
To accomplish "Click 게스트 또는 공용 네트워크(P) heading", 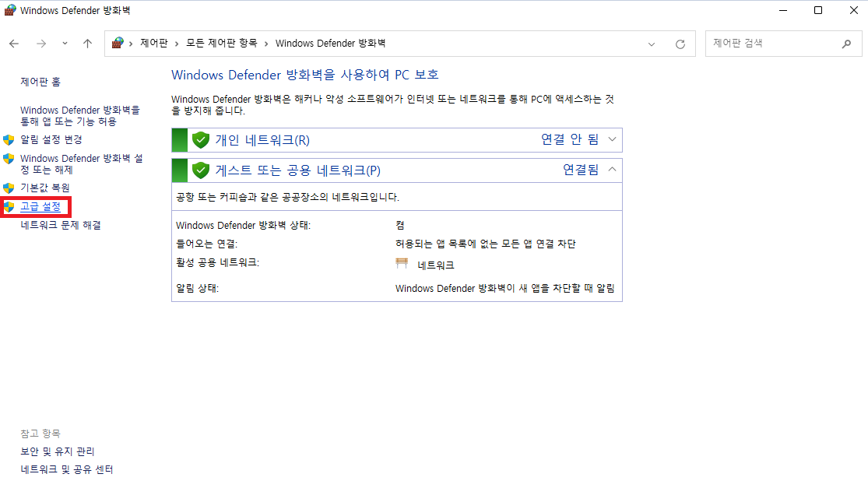I will (x=298, y=170).
